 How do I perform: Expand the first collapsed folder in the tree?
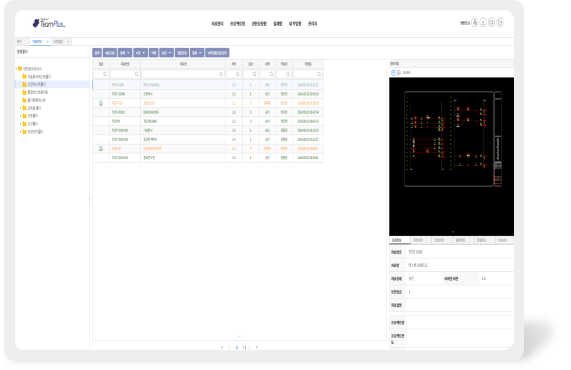coord(20,108)
